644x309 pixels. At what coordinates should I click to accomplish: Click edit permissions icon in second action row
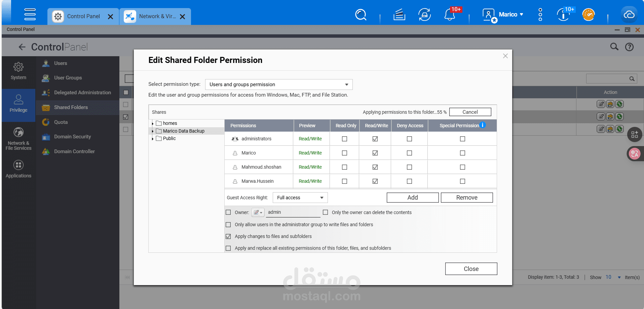coord(610,116)
